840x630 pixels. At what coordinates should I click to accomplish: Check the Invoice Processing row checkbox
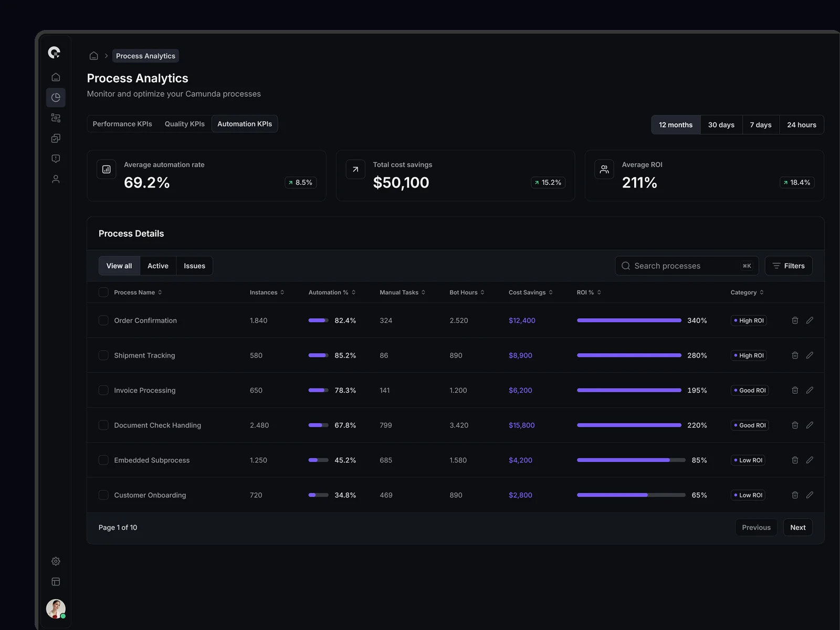click(103, 390)
